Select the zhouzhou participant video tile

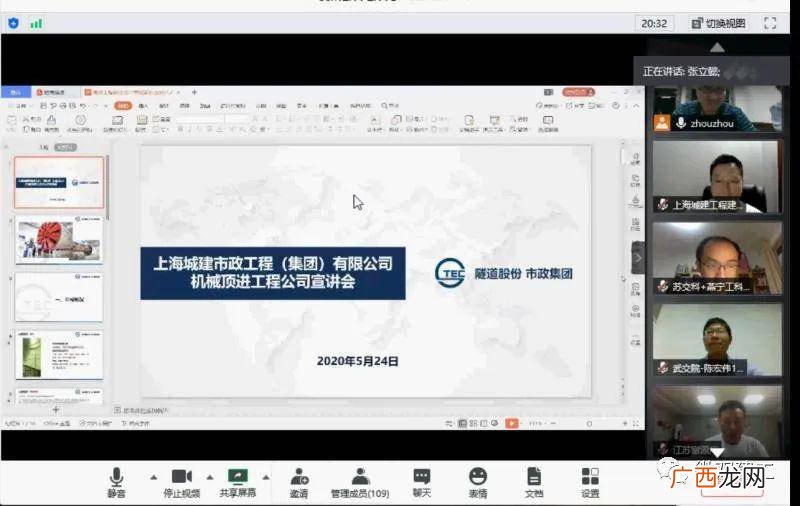pos(717,109)
